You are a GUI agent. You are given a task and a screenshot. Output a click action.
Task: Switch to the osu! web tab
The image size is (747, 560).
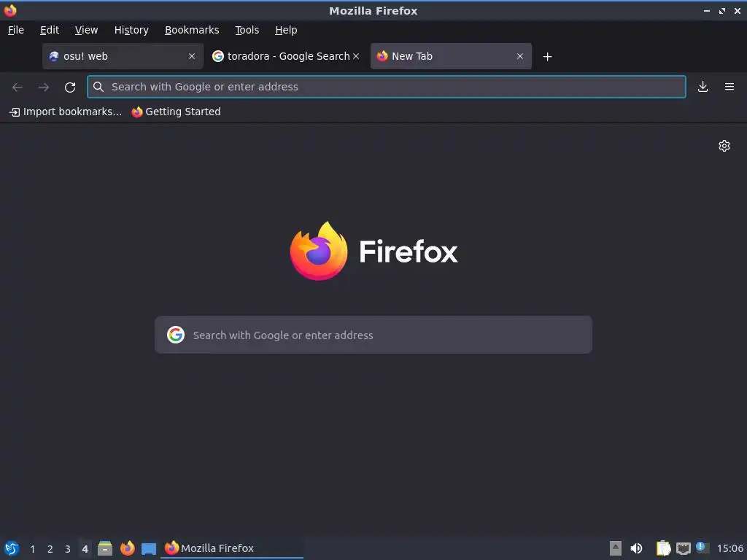click(123, 56)
